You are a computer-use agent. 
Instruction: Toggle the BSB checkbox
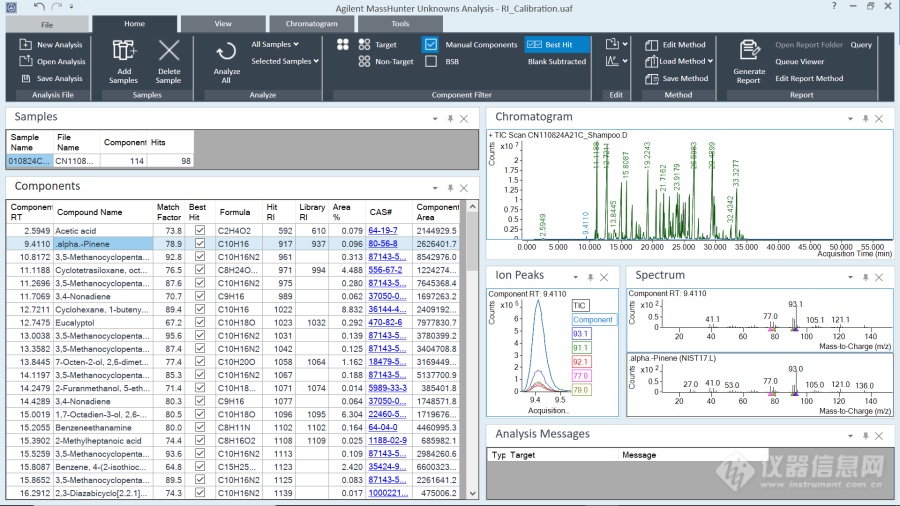430,61
